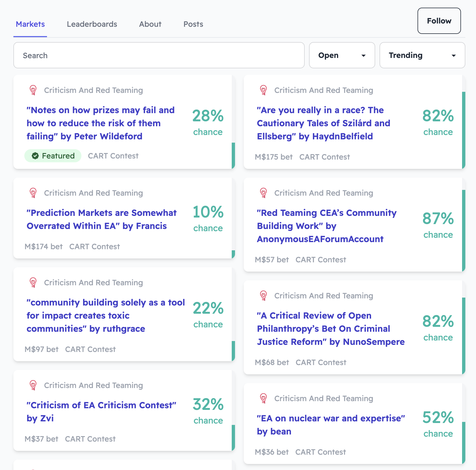Open the Trending sort dropdown
This screenshot has width=476, height=470.
422,55
